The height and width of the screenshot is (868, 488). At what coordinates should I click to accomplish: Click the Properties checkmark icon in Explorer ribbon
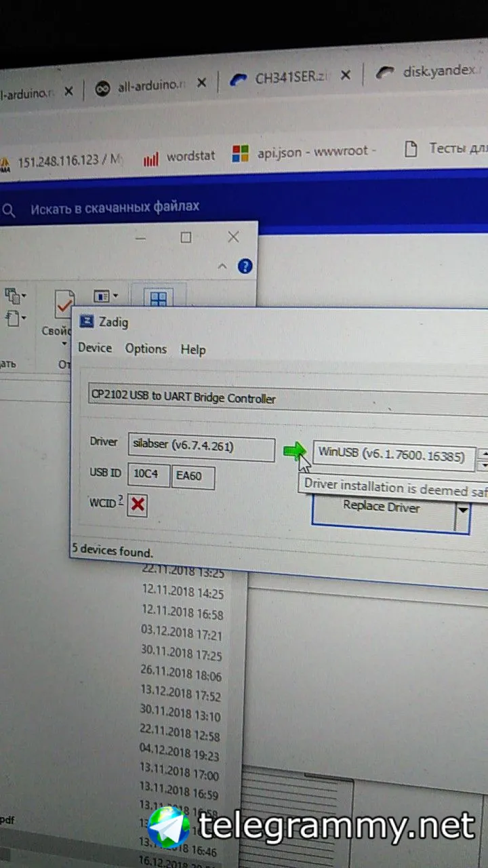[65, 305]
